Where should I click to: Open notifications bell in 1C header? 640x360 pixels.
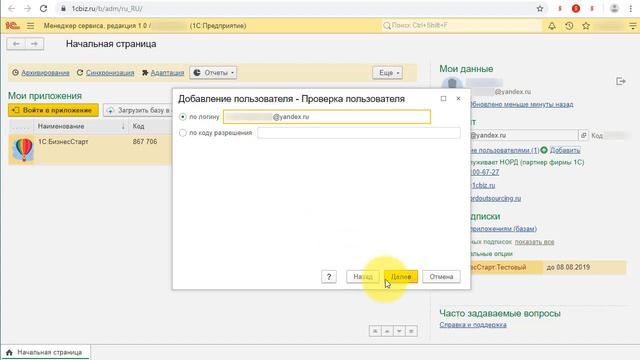point(552,26)
